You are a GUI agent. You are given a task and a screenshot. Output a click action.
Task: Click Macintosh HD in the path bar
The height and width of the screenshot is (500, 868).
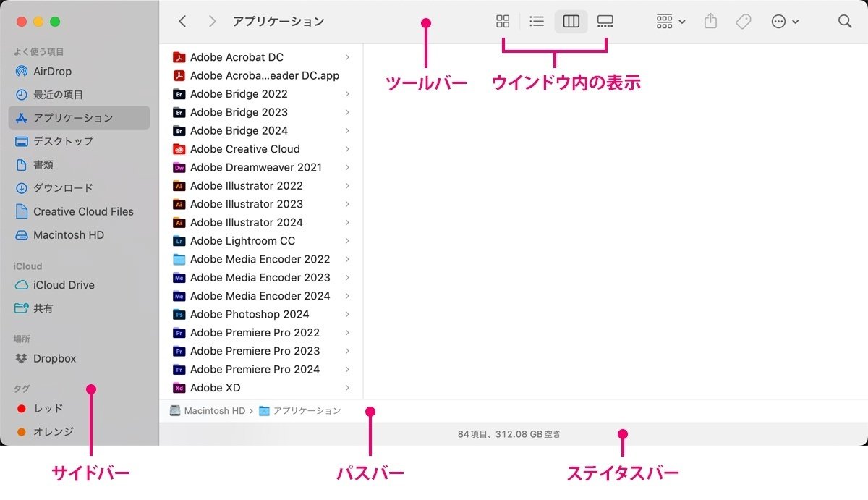click(x=208, y=411)
